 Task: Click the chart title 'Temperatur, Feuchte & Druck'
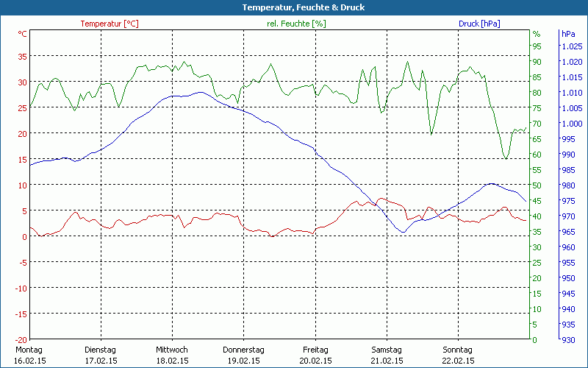tap(304, 7)
